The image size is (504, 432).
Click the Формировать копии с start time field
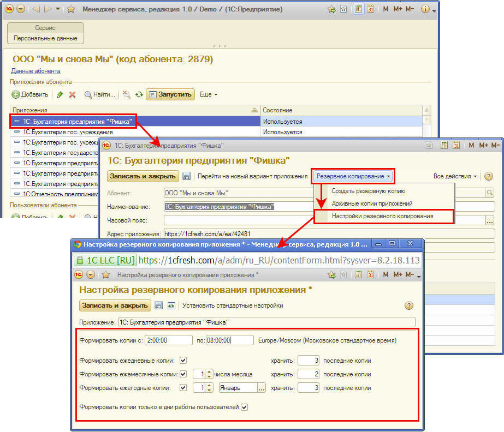[168, 340]
